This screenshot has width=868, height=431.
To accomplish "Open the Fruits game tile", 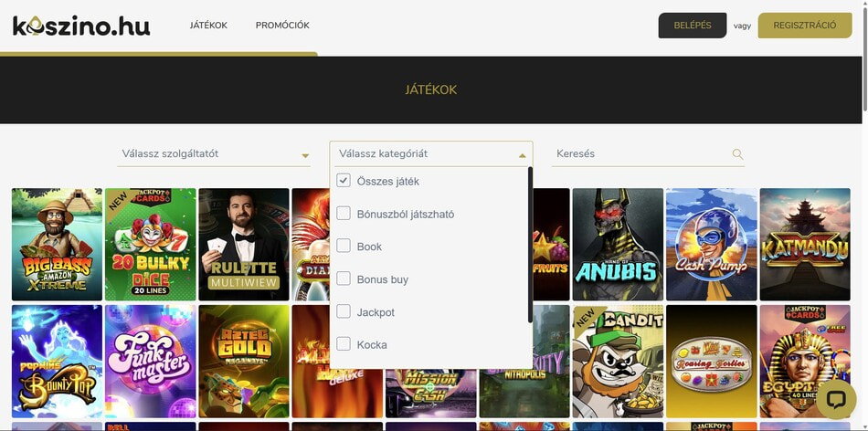I will (x=551, y=244).
